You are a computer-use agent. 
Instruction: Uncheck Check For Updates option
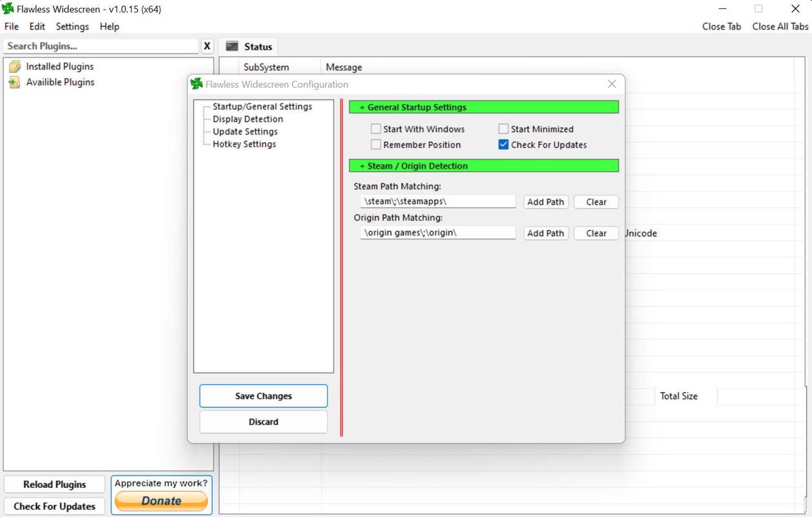coord(503,145)
